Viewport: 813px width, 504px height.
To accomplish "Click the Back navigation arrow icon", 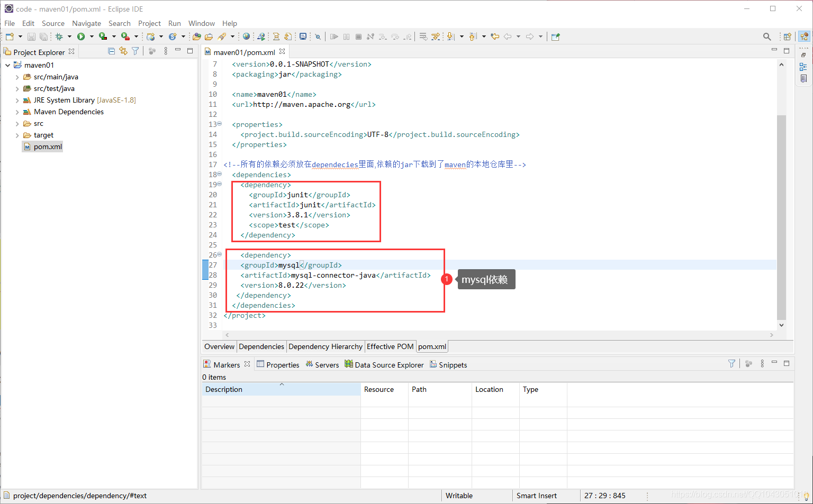I will point(508,36).
